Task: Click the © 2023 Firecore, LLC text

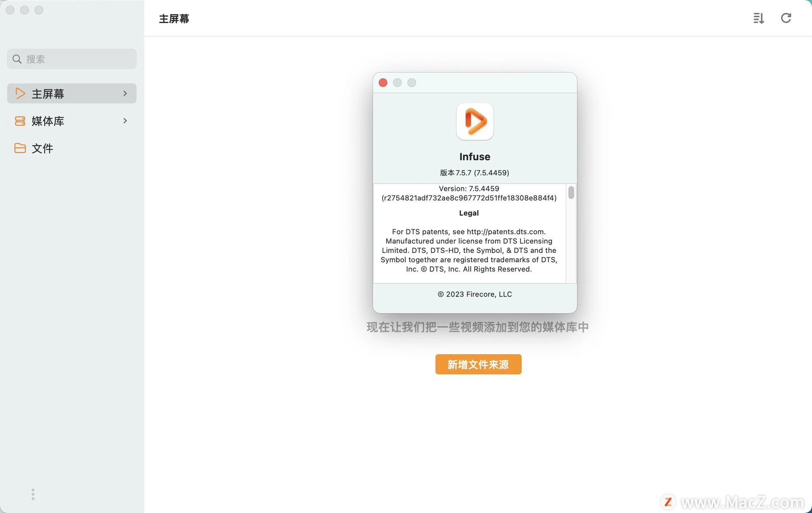Action: [475, 294]
